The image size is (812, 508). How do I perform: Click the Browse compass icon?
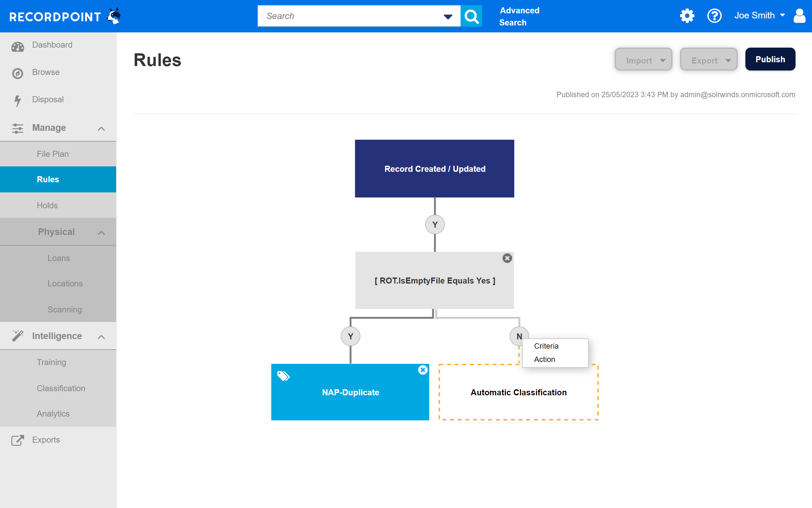[x=18, y=73]
